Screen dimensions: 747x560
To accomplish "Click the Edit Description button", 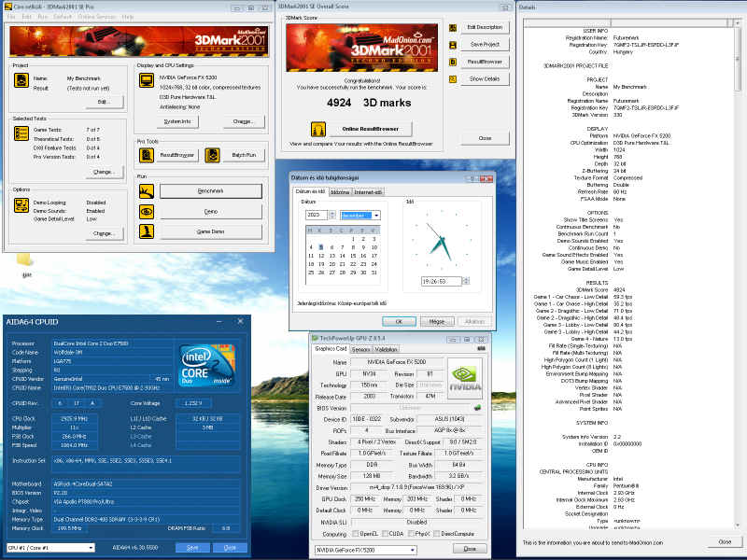I will tap(485, 28).
